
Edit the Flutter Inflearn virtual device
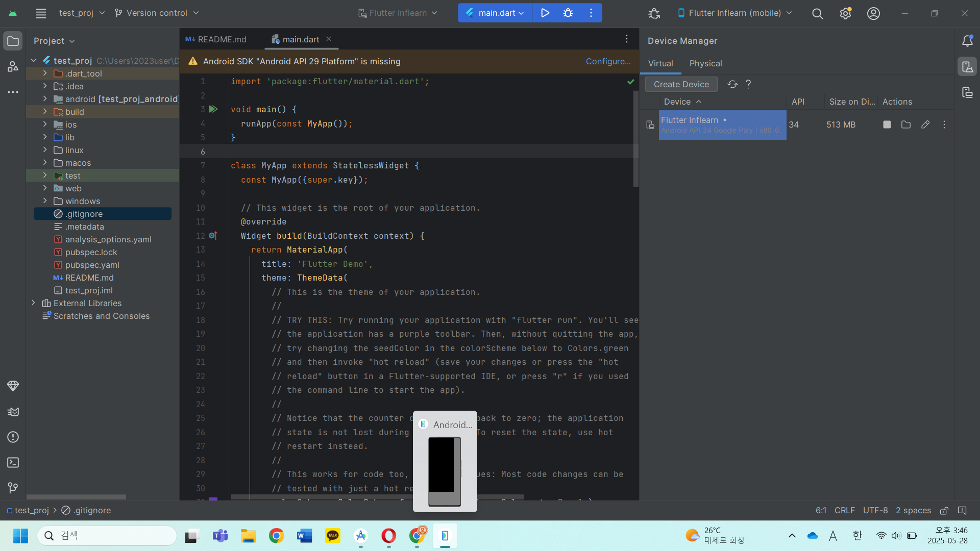(925, 124)
